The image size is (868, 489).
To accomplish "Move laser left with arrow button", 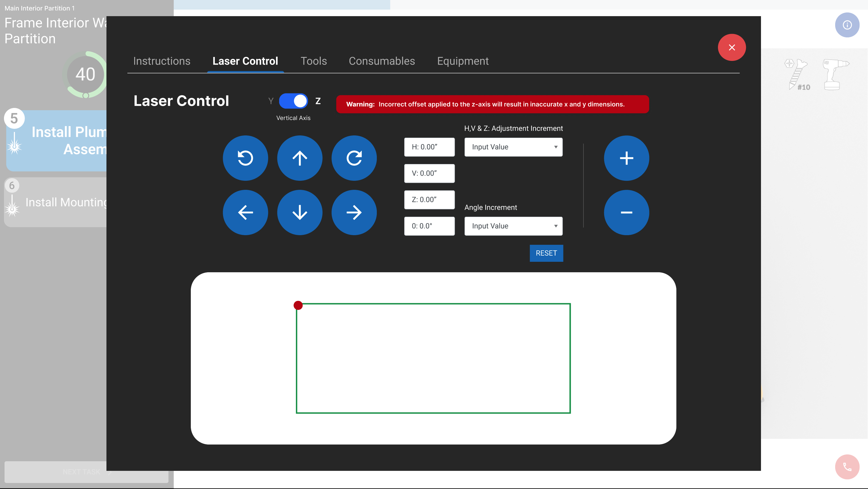I will (x=245, y=212).
